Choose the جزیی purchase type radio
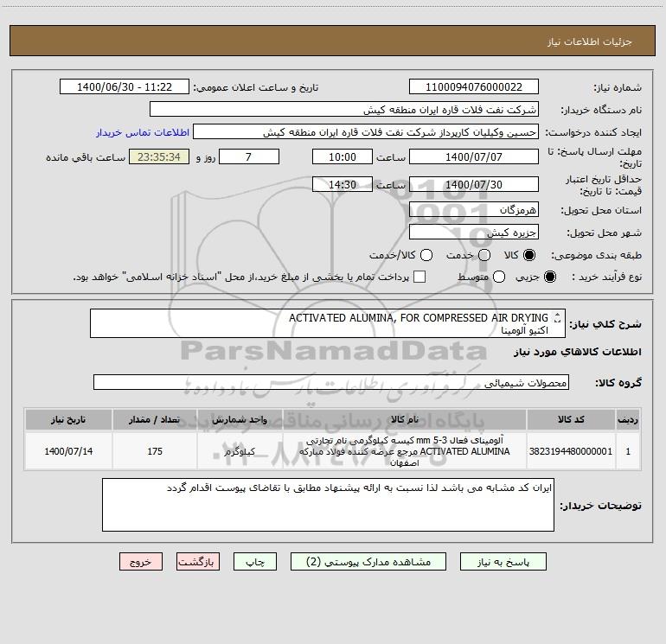Image resolution: width=666 pixels, height=644 pixels. point(549,277)
